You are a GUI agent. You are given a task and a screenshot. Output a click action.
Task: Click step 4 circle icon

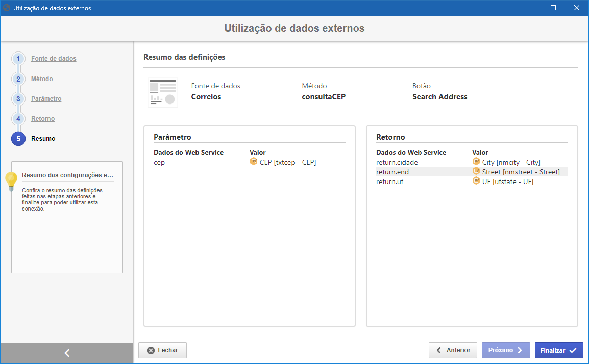coord(18,119)
